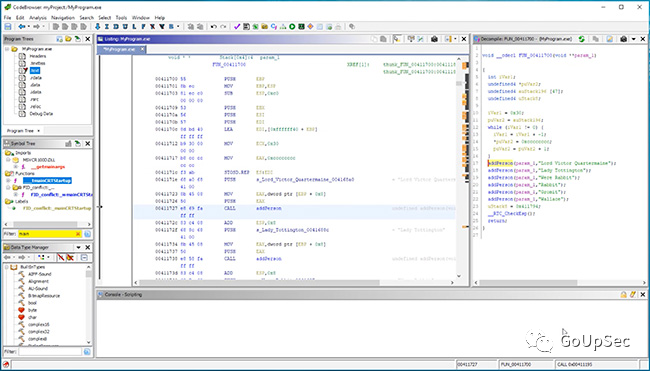Image resolution: width=650 pixels, height=371 pixels.
Task: Navigate back with the blue left arrow
Action: (21, 27)
